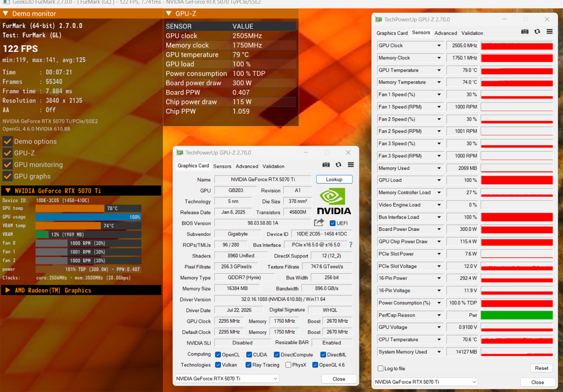This screenshot has width=563, height=392.
Task: Collapse the NVIDIA GeForce RTX 5070 Ti section
Action: pyautogui.click(x=8, y=191)
